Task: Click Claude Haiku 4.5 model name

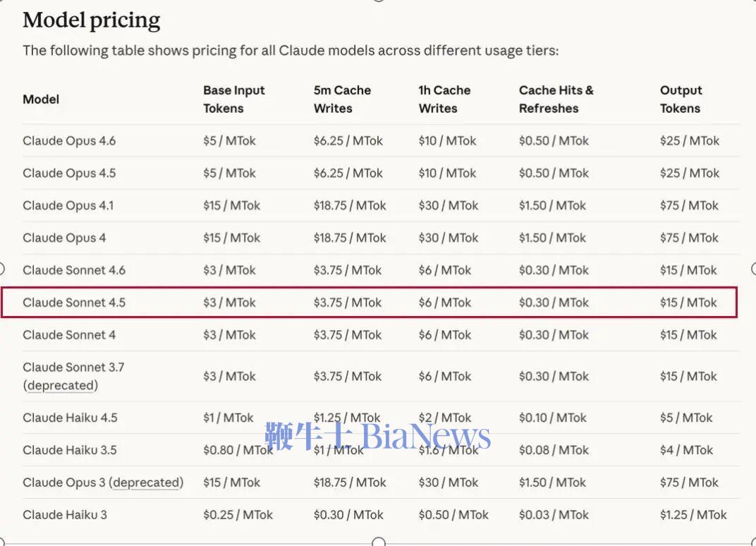Action: coord(70,418)
